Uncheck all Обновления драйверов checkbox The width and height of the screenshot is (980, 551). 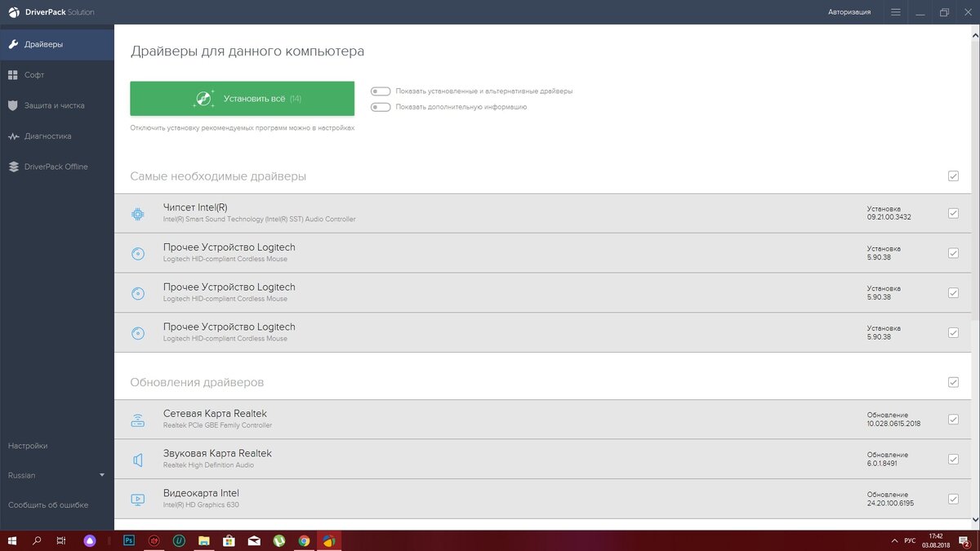click(x=953, y=382)
